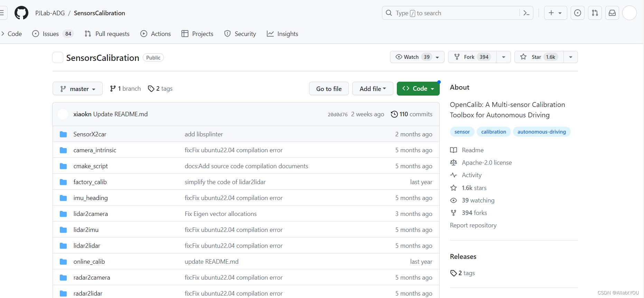Click the radar2lidar folder icon
The width and height of the screenshot is (644, 298).
63,294
